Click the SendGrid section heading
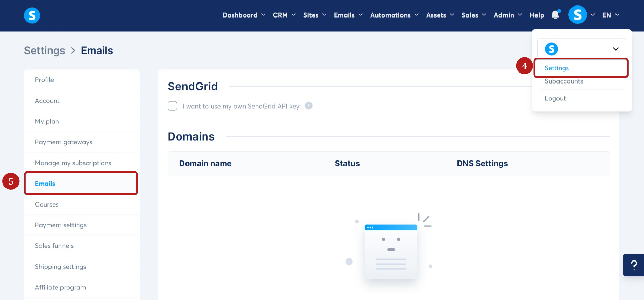This screenshot has height=300, width=644. 193,86
